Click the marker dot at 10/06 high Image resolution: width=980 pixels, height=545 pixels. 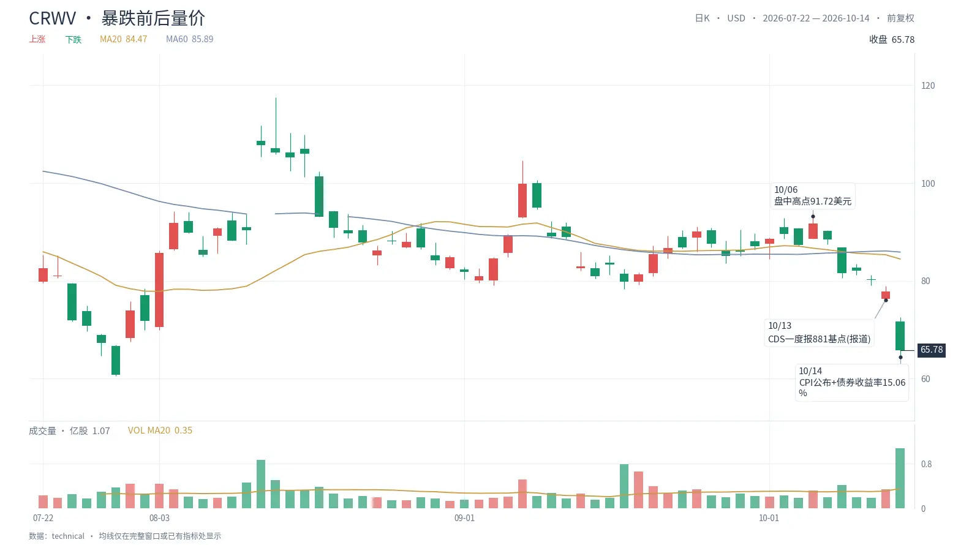coord(813,217)
